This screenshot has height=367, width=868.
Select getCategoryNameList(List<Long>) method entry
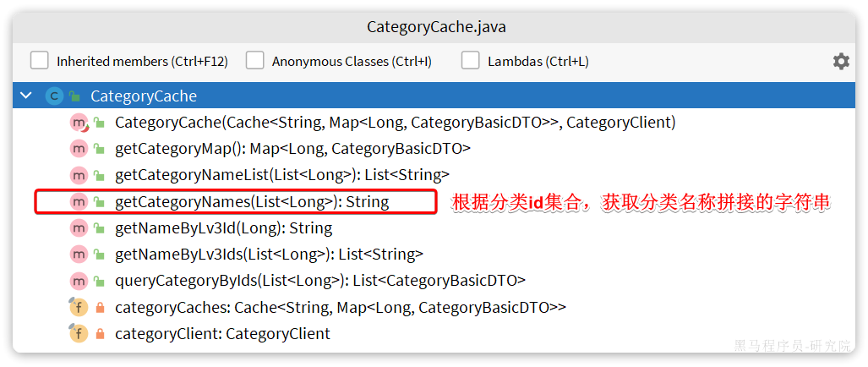[282, 176]
